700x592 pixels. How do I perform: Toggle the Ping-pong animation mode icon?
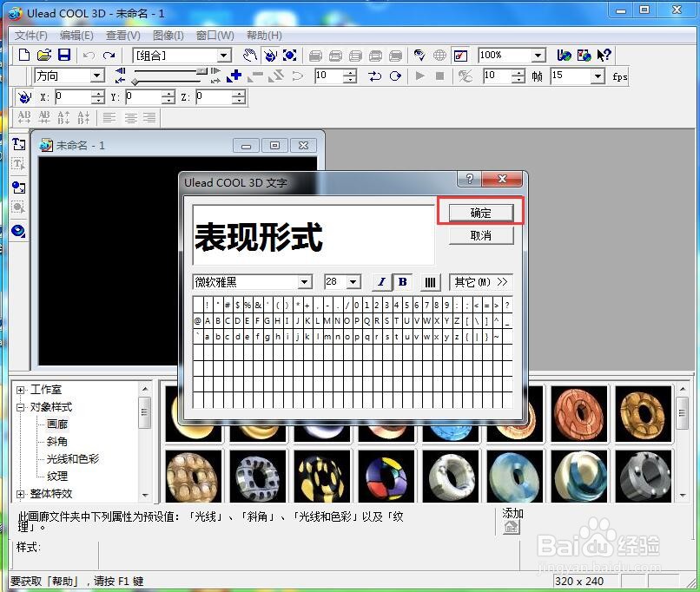[x=374, y=76]
